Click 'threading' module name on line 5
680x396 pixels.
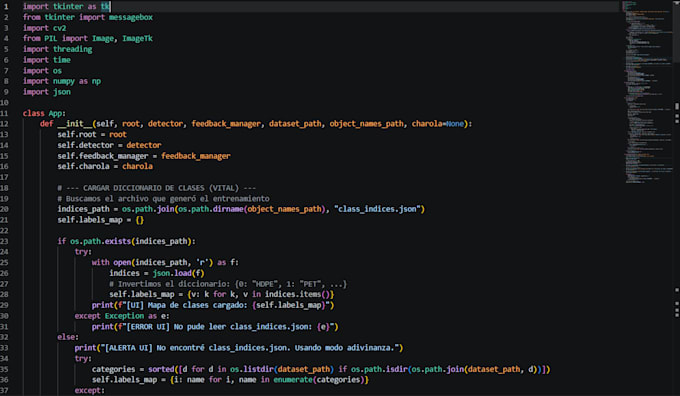pos(72,49)
